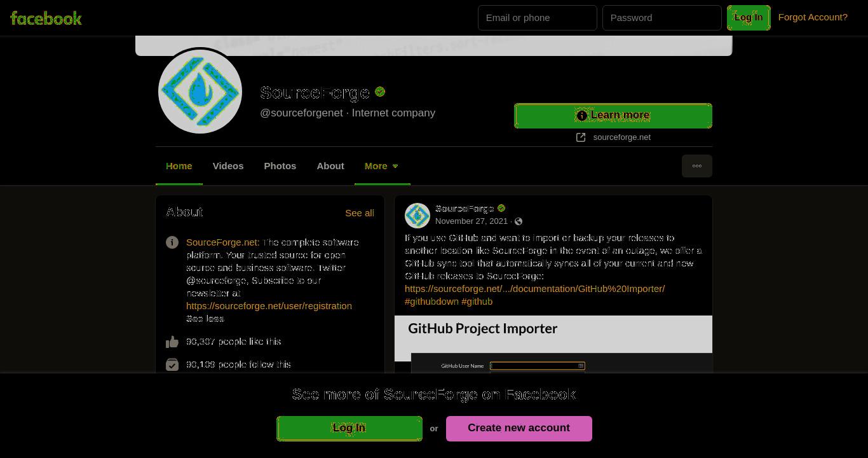Switch to the About tab
The image size is (868, 458).
tap(330, 166)
